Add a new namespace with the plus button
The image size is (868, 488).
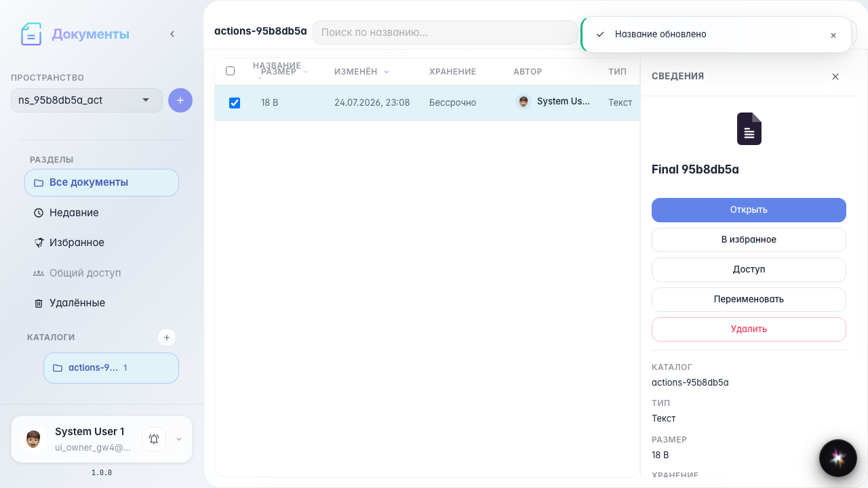[180, 100]
